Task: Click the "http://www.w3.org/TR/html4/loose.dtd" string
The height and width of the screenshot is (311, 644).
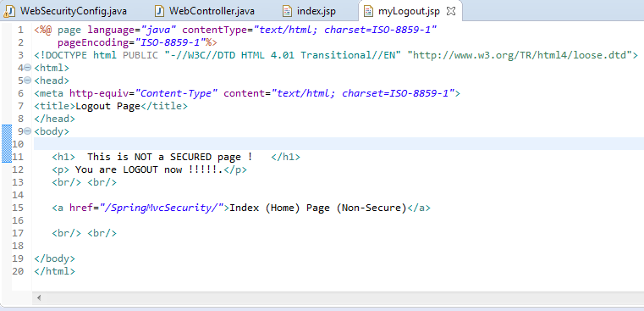Action: [519, 55]
